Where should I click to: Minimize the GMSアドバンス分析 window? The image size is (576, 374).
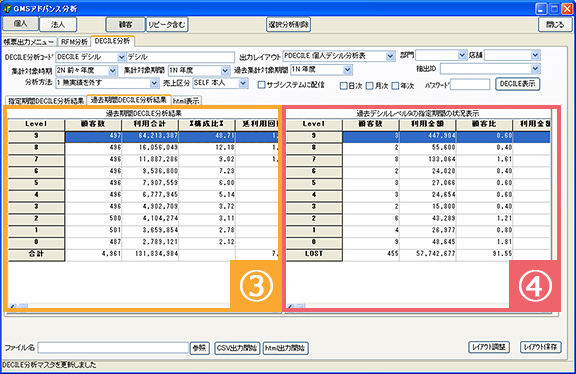tap(541, 9)
